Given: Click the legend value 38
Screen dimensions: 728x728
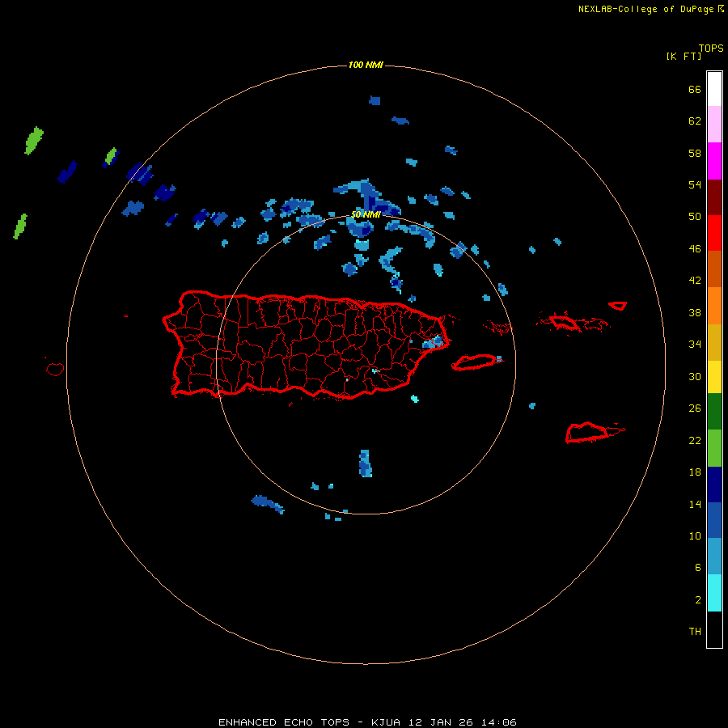Looking at the screenshot, I should [695, 313].
